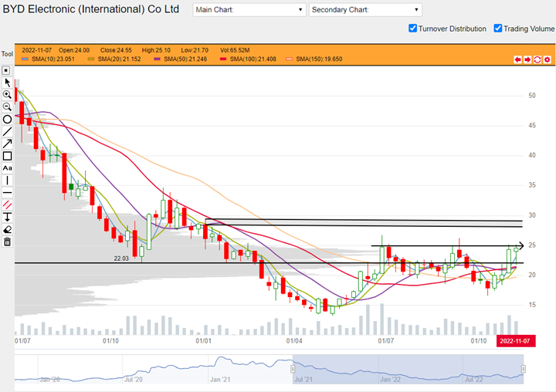Select the pointer cursor tool
This screenshot has width=556, height=392.
7,83
